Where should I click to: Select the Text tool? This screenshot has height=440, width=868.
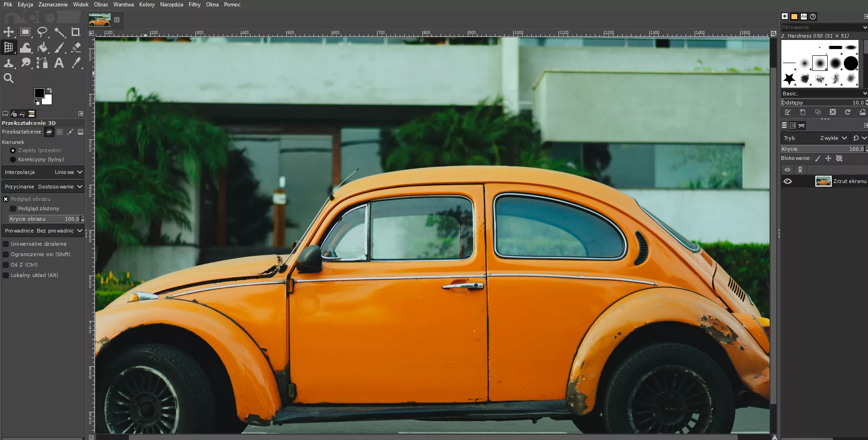click(59, 63)
